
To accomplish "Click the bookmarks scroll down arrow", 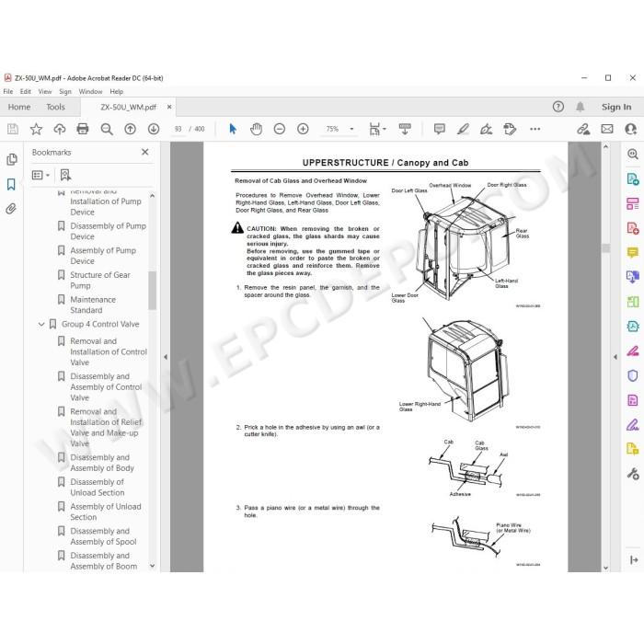I will [152, 566].
